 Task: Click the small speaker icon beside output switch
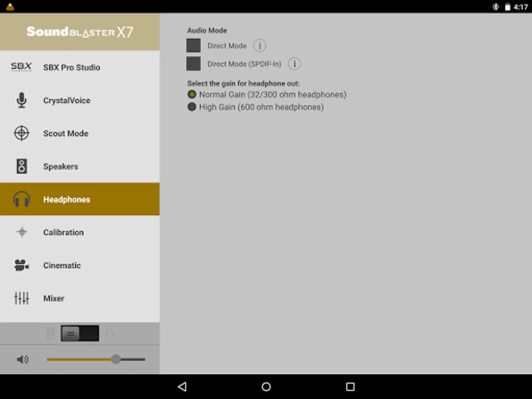click(x=50, y=333)
